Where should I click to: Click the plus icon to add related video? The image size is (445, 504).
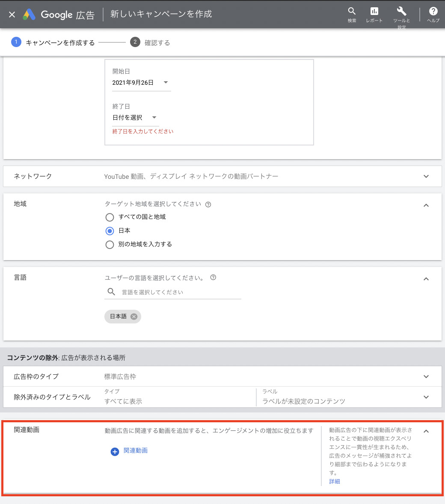click(x=115, y=451)
